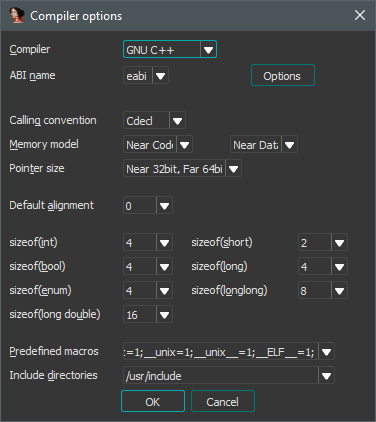Click the Options button
The image size is (376, 422).
283,75
